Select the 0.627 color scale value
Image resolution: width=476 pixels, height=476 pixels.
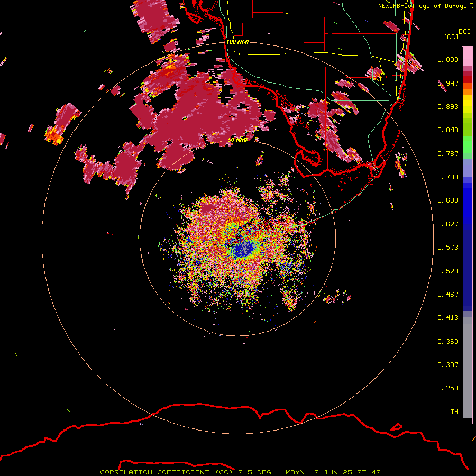448,224
